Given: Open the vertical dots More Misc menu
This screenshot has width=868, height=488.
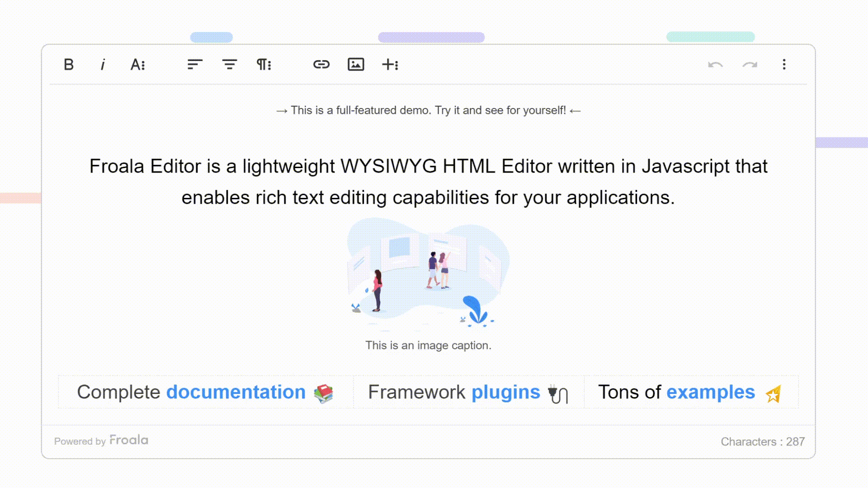Looking at the screenshot, I should [x=784, y=65].
